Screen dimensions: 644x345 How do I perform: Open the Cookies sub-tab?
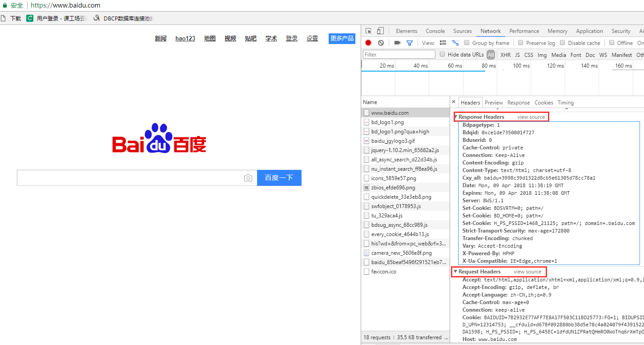543,103
